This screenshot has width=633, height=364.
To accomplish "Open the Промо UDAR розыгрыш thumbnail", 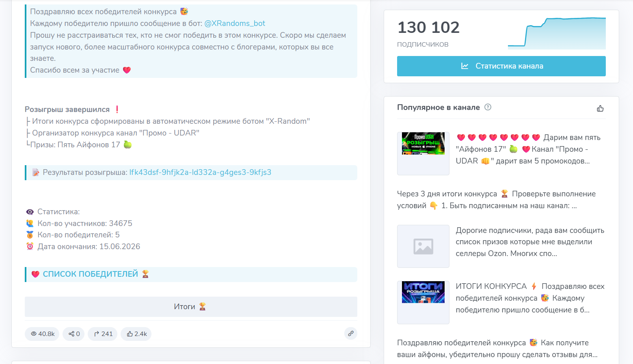I will click(x=423, y=153).
